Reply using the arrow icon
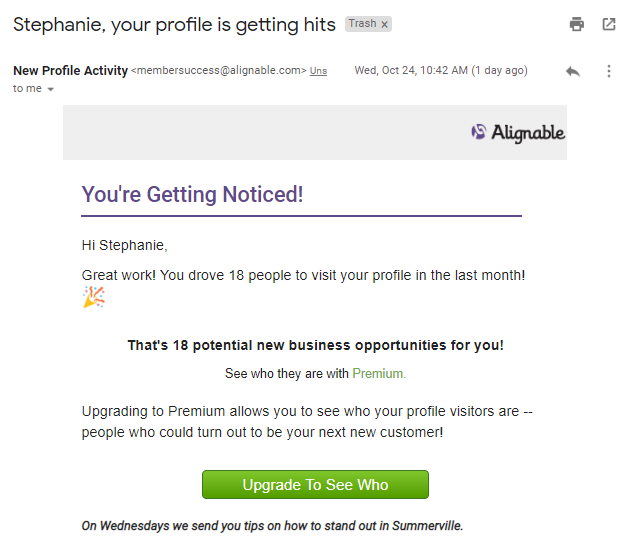This screenshot has width=633, height=550. click(x=573, y=71)
